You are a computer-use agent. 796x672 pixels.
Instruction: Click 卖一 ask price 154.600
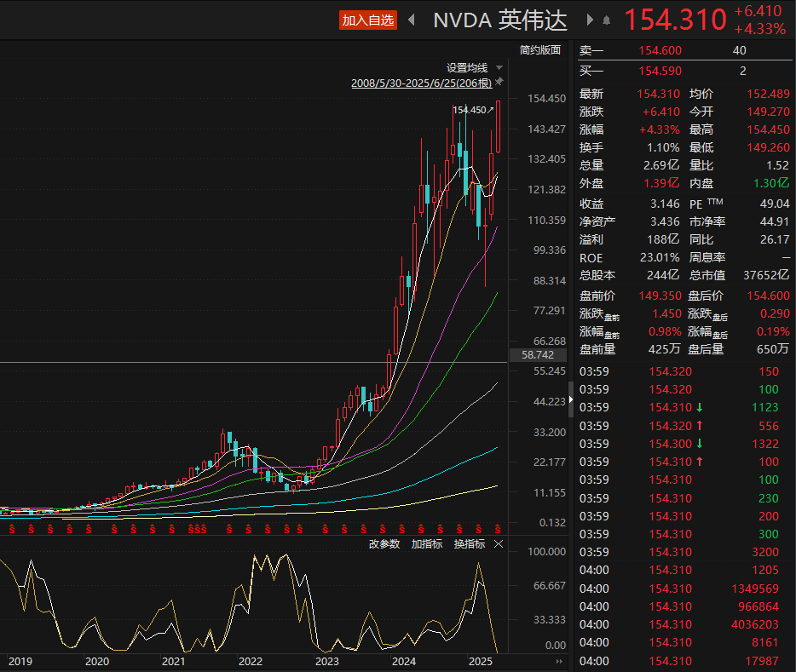660,50
